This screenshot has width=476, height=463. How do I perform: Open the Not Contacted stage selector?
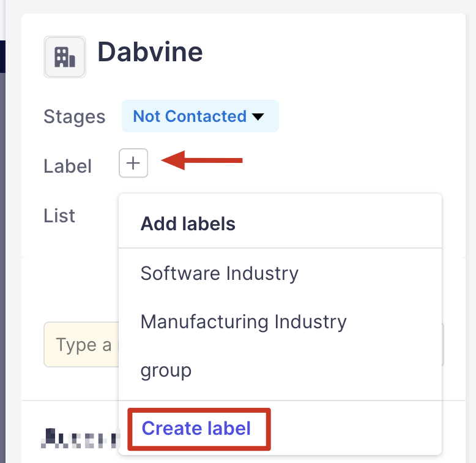coord(190,116)
